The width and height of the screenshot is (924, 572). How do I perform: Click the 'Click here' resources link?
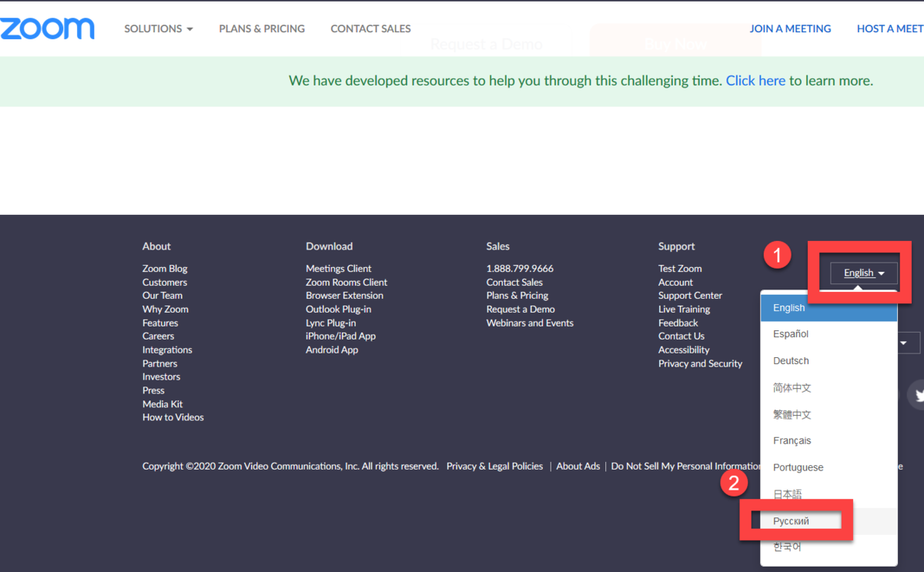point(755,81)
